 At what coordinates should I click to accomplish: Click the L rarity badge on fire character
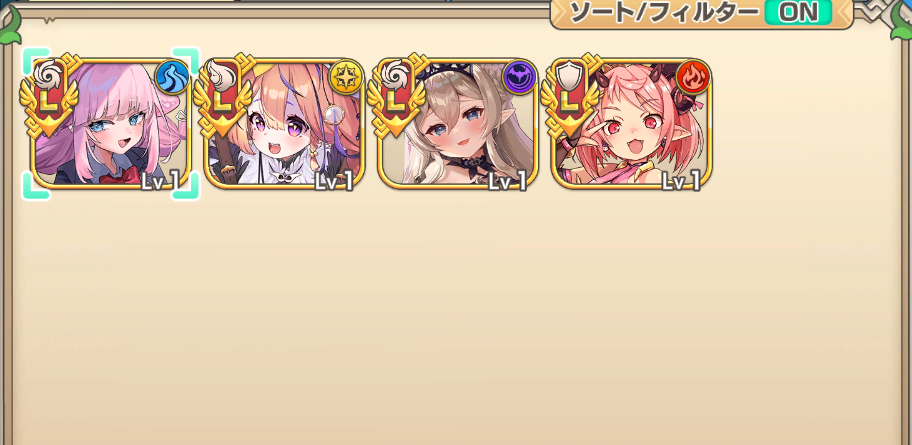coord(569,102)
